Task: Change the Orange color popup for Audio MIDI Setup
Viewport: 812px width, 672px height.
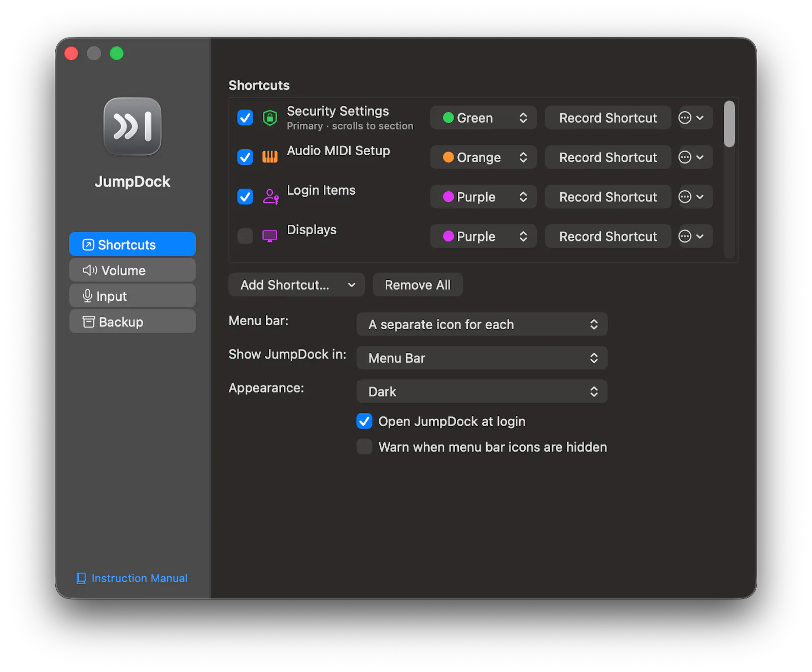Action: pyautogui.click(x=483, y=157)
